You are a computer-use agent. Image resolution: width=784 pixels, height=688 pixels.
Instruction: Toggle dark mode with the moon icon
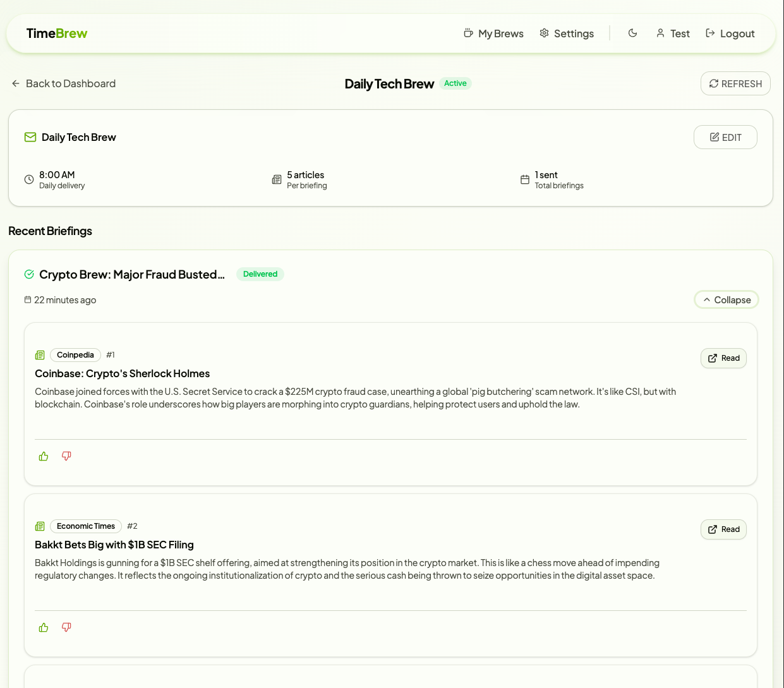click(632, 33)
